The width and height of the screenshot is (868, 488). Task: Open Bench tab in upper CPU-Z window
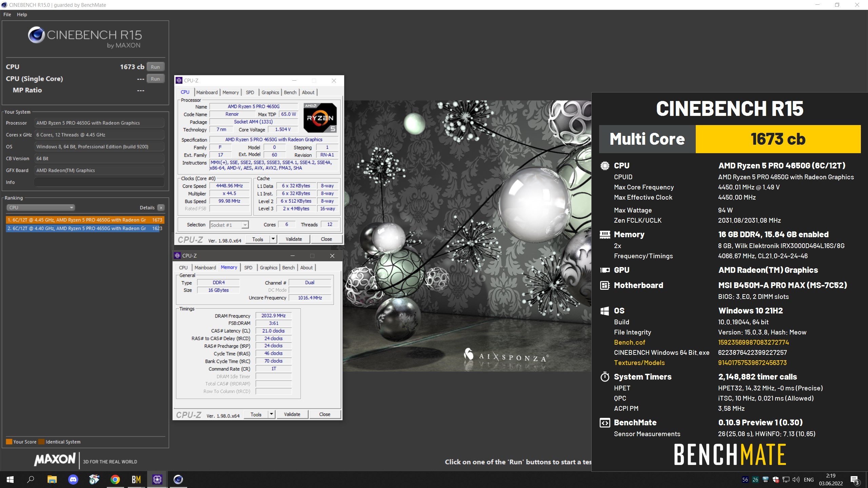click(290, 92)
